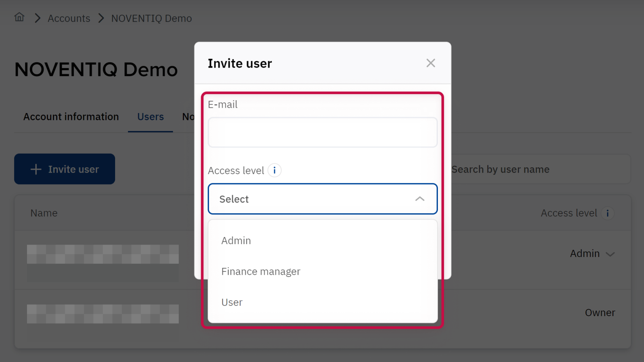
Task: Click the Select access level combo box
Action: tap(314, 199)
